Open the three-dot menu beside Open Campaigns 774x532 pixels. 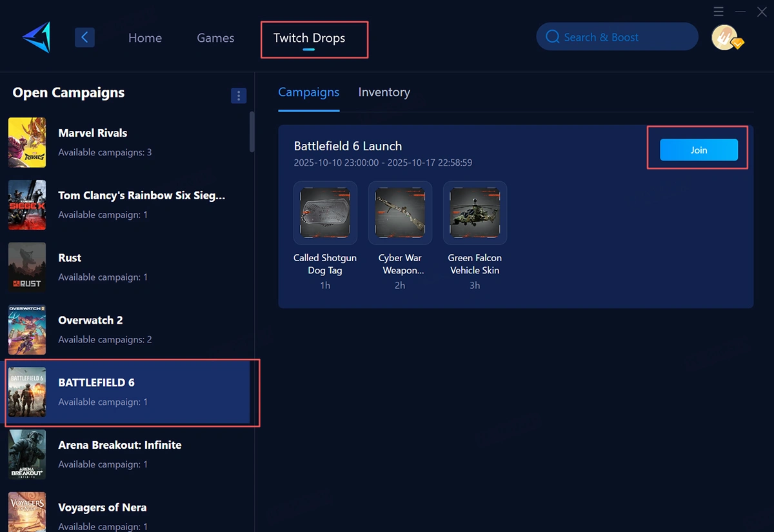[239, 95]
